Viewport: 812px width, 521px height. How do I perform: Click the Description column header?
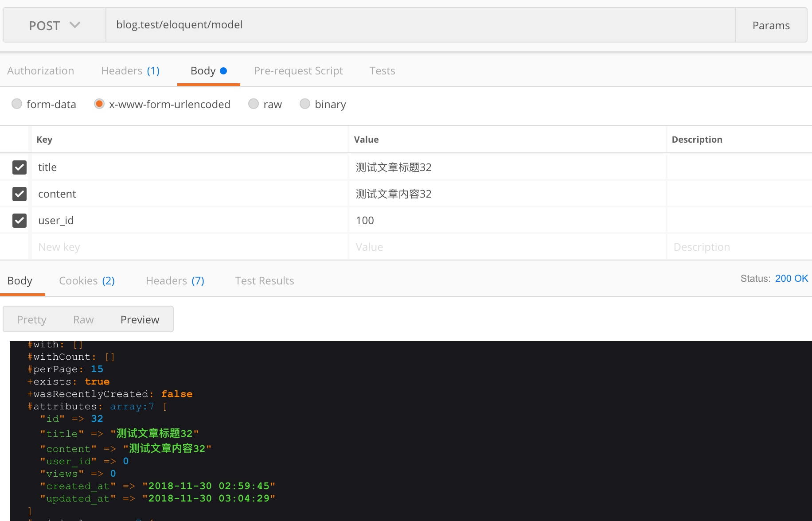697,140
